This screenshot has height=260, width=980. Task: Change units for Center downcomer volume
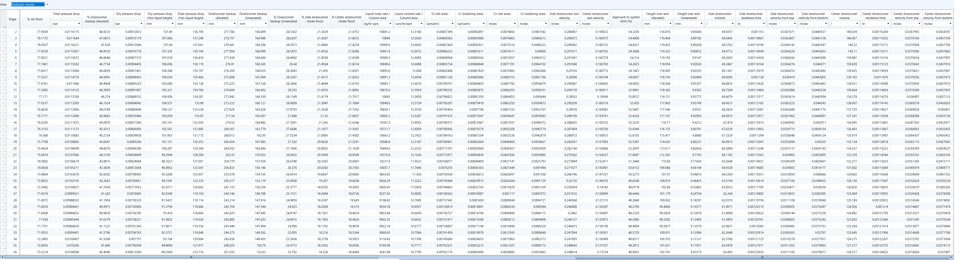[x=845, y=24]
